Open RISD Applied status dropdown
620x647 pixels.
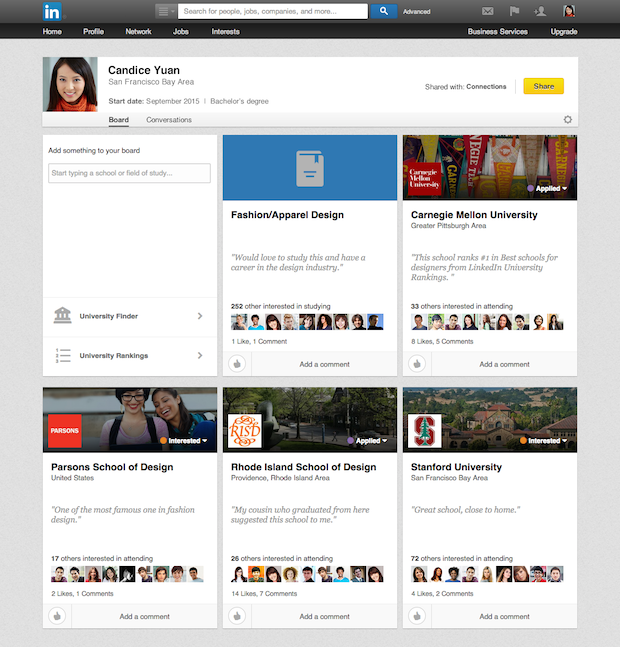pyautogui.click(x=368, y=441)
